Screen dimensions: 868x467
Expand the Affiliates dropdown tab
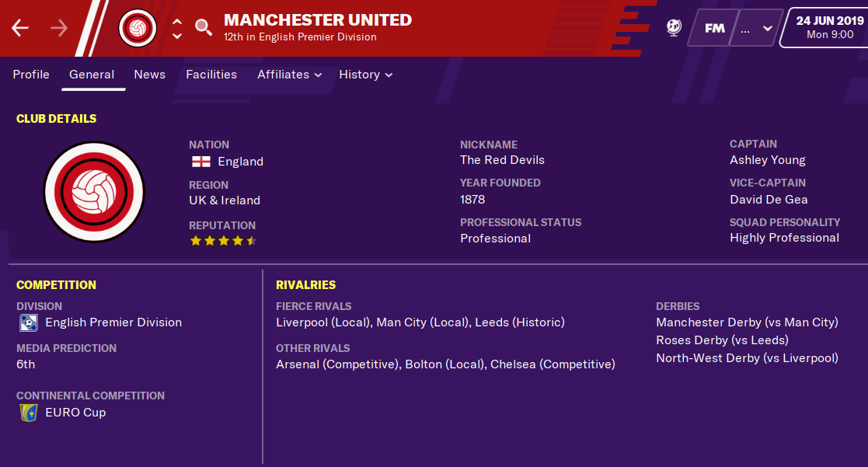(x=290, y=75)
